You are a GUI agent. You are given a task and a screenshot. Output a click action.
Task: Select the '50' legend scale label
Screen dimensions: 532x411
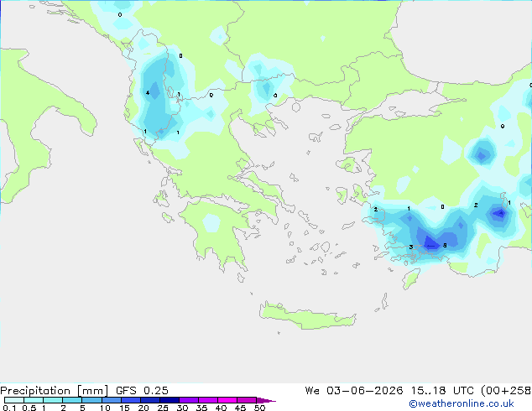(259, 408)
